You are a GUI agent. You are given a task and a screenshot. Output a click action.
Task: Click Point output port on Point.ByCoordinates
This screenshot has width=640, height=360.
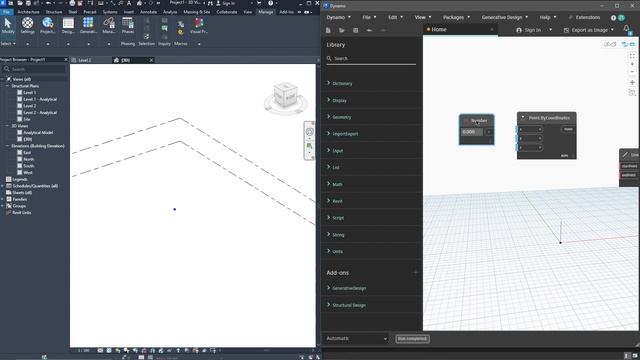pyautogui.click(x=568, y=129)
